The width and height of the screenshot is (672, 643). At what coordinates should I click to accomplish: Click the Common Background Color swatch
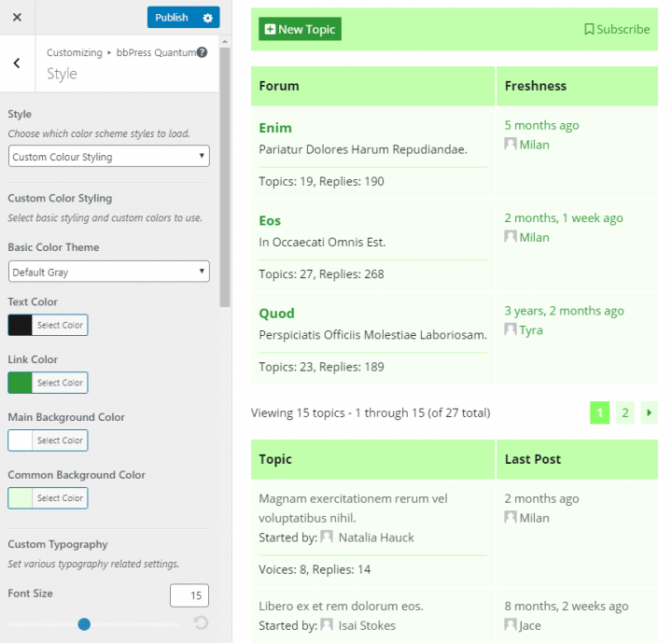[x=21, y=498]
